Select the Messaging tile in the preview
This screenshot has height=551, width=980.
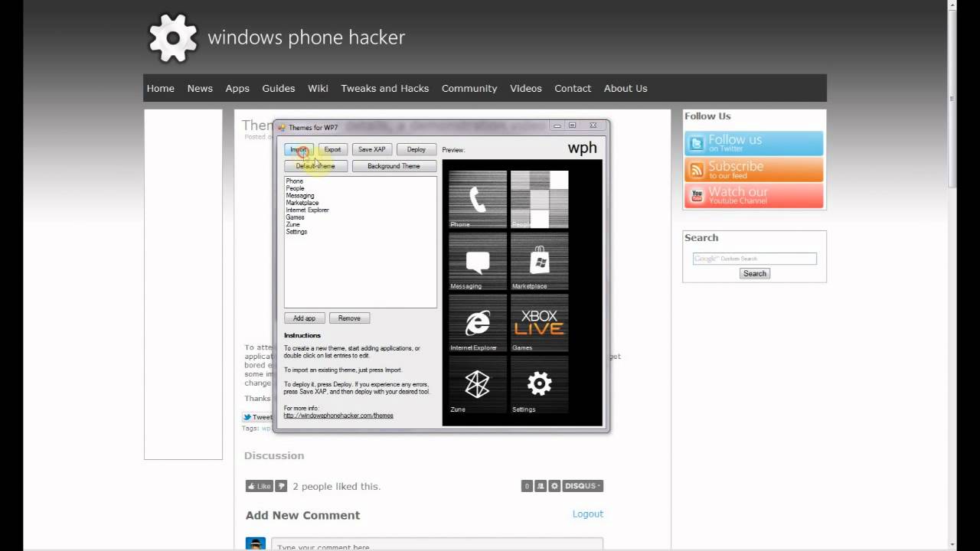point(478,262)
